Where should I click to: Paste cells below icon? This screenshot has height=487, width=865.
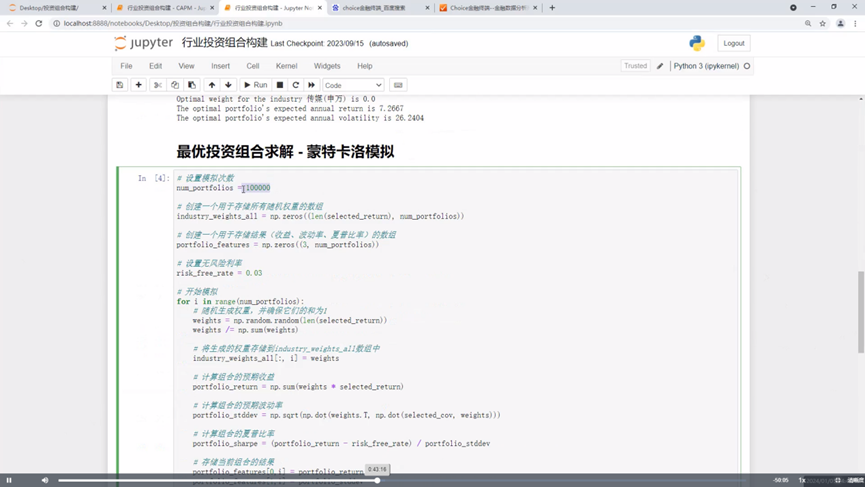(x=192, y=85)
